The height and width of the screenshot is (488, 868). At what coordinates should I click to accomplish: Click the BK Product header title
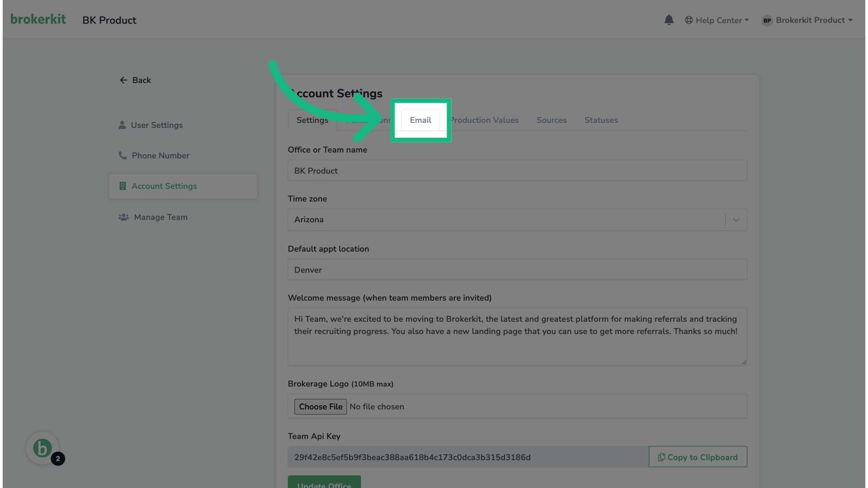click(109, 20)
